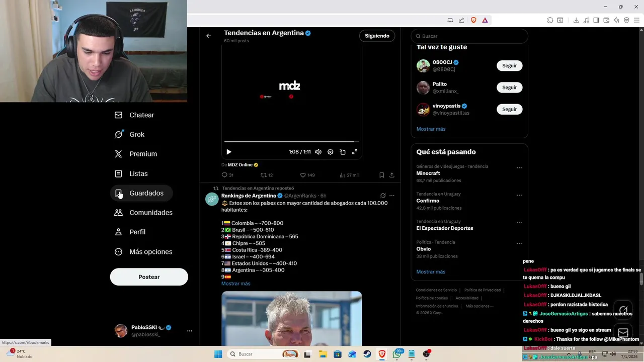The height and width of the screenshot is (362, 644).
Task: Open the browser downloads icon
Action: (576, 20)
